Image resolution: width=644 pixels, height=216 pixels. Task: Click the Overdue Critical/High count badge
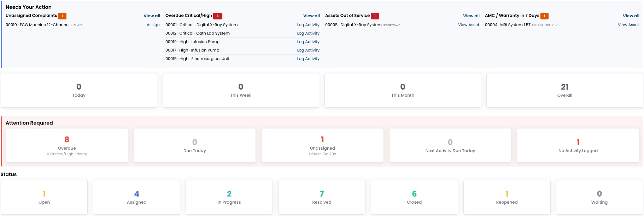point(218,16)
